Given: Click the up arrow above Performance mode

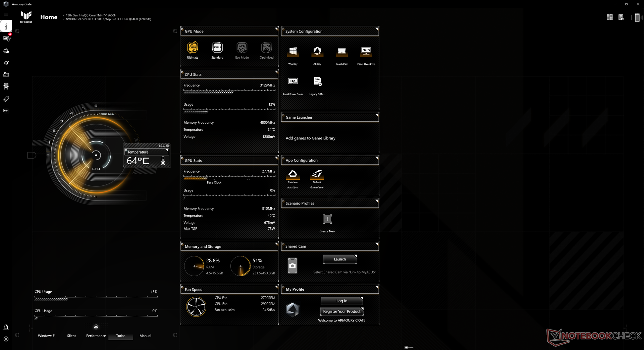Looking at the screenshot, I should [96, 327].
